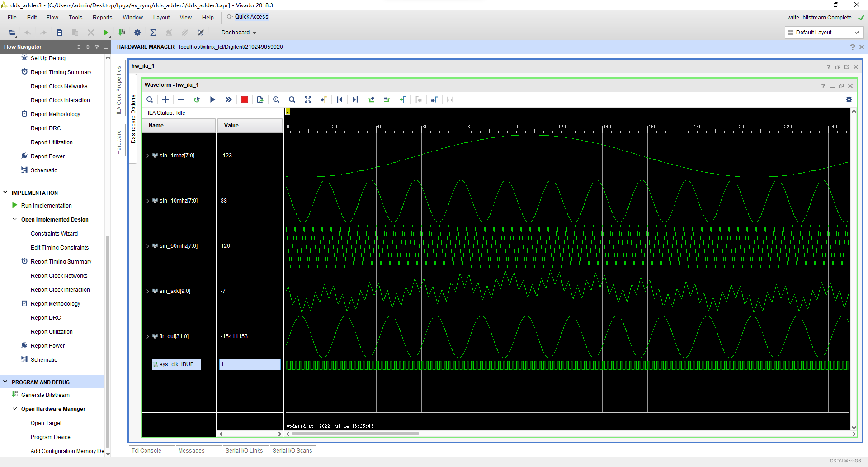Click Generate Bitstream icon in main toolbar
This screenshot has height=467, width=868.
[122, 33]
